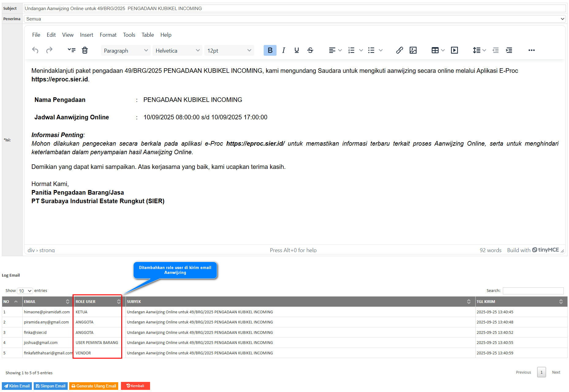569x392 pixels.
Task: Sort the table by TGL KIRIM column
Action: pyautogui.click(x=521, y=302)
